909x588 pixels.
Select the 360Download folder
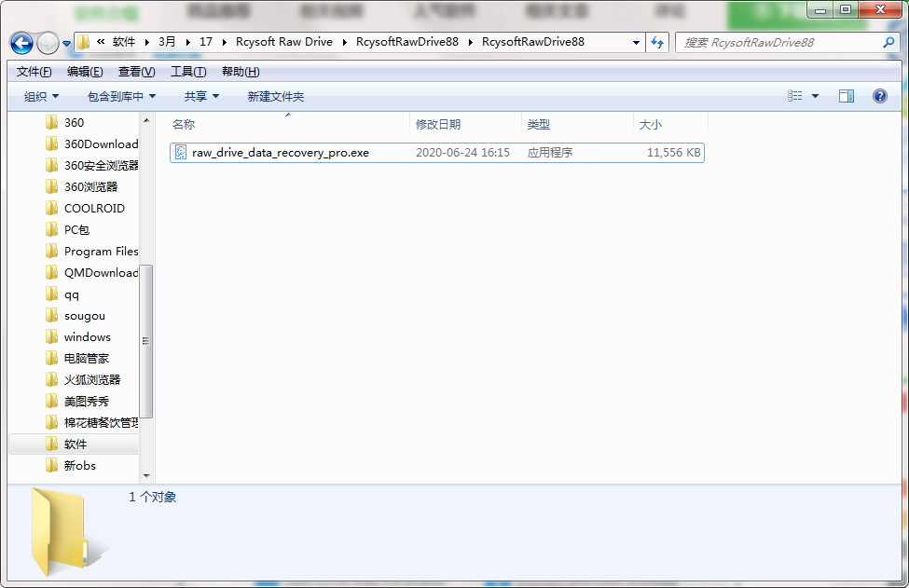click(101, 144)
